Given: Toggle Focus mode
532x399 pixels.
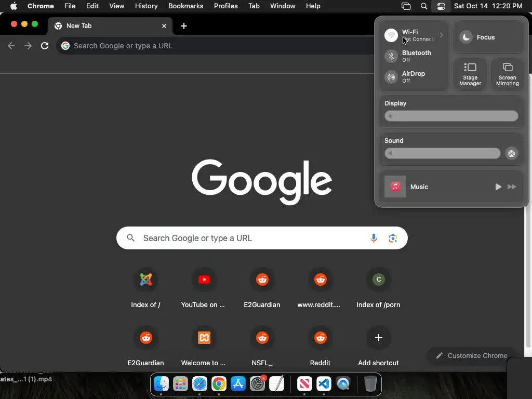Looking at the screenshot, I should (466, 37).
